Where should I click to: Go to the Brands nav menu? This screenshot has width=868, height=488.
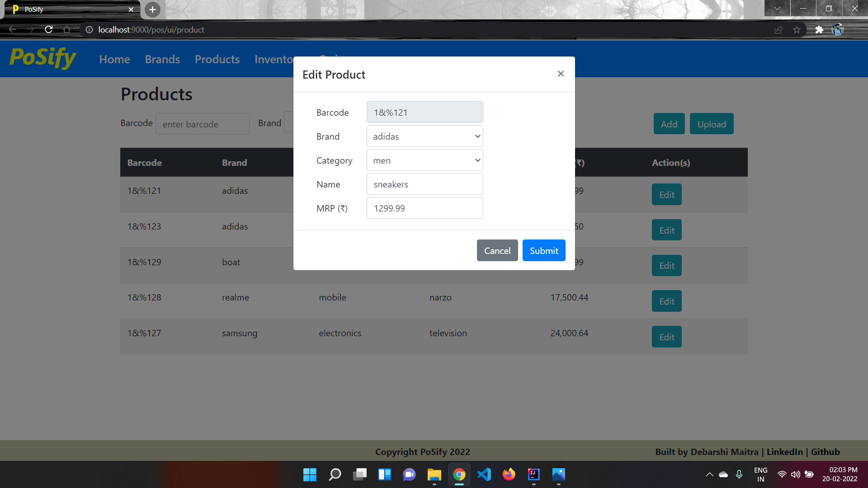click(x=162, y=59)
